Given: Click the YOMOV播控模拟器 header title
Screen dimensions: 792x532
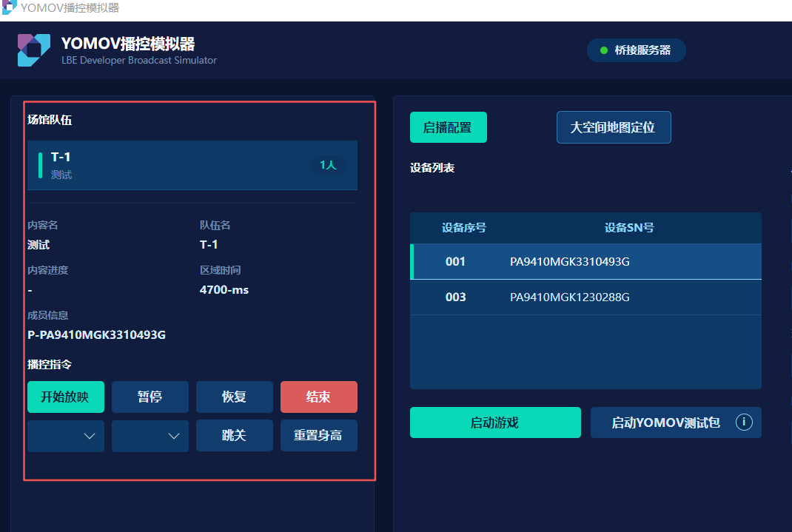Looking at the screenshot, I should point(128,44).
